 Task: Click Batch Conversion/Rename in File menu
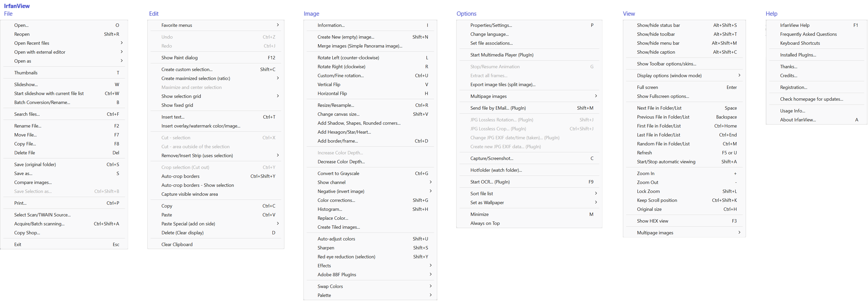42,102
